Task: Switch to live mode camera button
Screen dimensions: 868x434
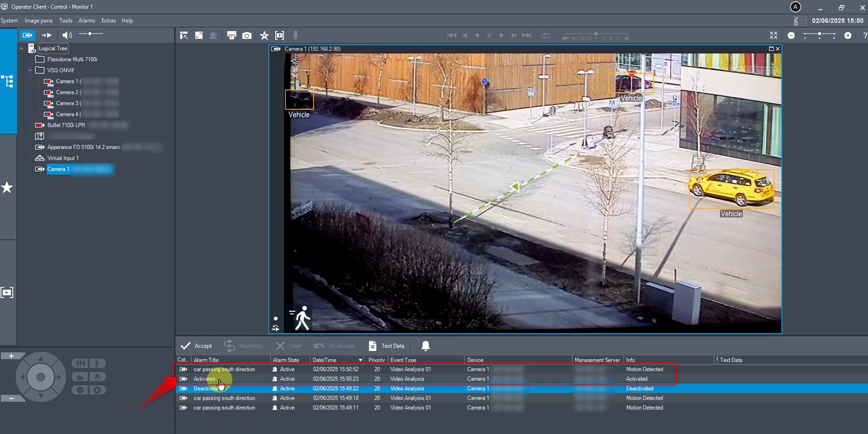Action: (x=27, y=35)
